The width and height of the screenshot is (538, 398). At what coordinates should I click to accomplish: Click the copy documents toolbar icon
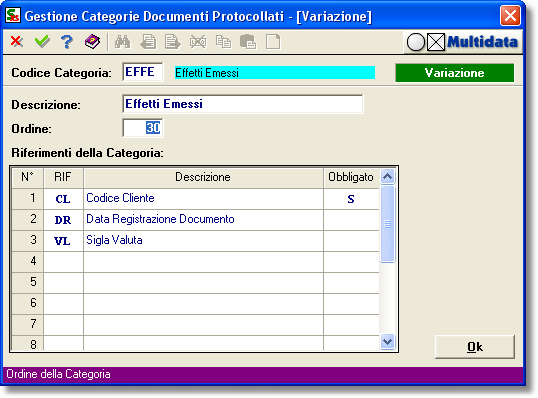point(223,42)
